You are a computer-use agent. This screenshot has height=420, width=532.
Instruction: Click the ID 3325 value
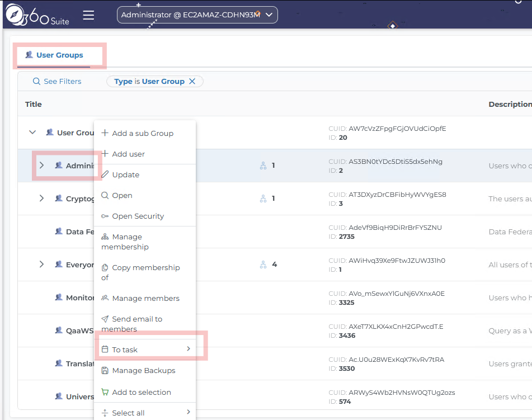pos(346,303)
